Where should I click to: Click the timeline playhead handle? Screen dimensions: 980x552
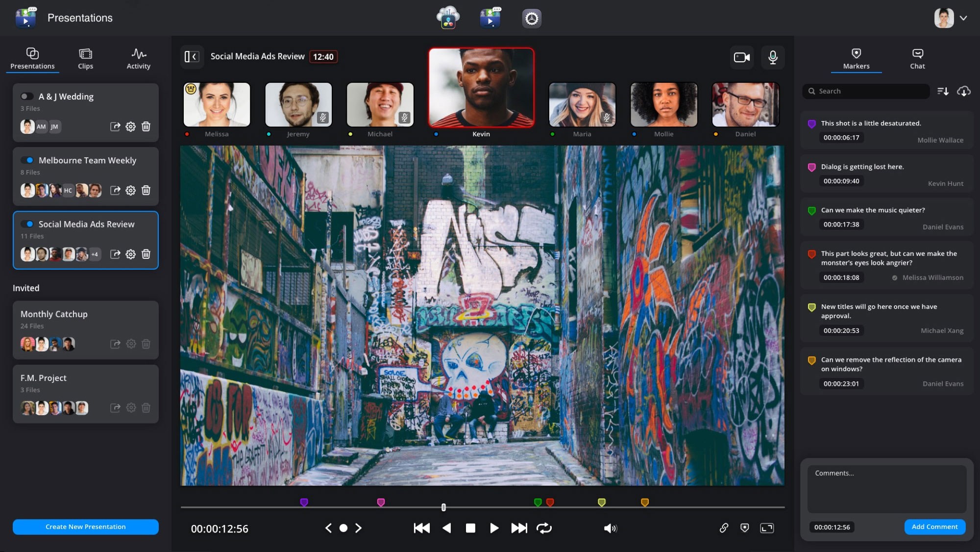coord(443,507)
